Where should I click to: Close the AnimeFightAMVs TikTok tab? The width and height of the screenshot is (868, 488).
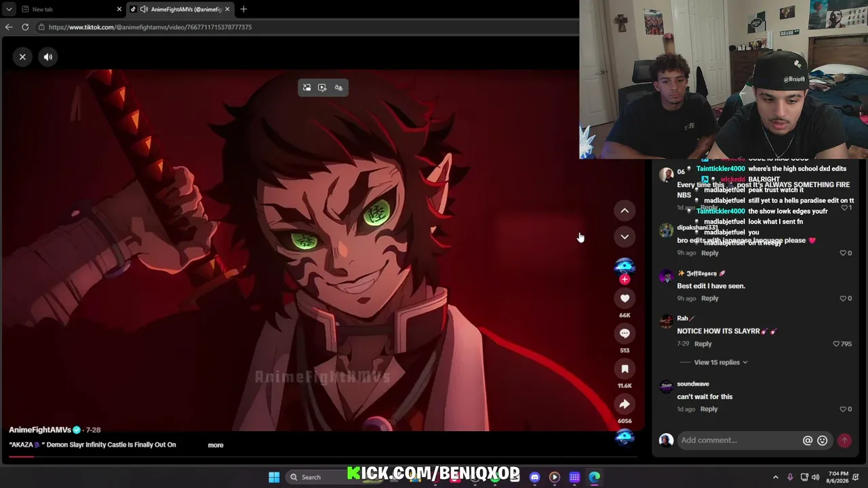click(227, 9)
